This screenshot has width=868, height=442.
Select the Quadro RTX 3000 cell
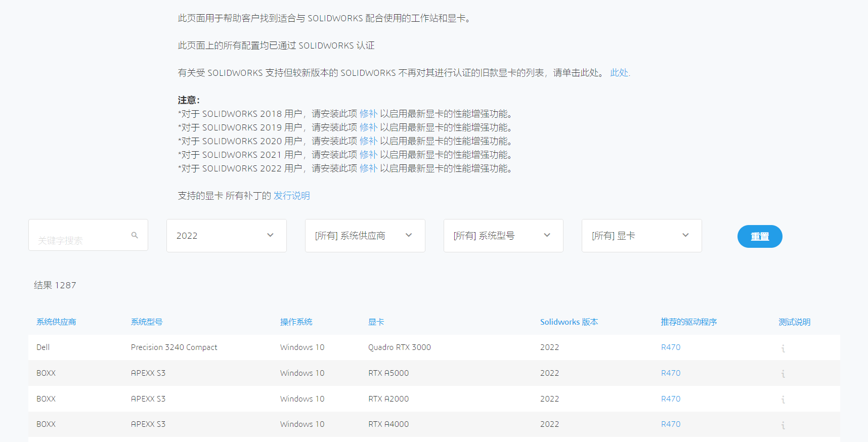point(400,347)
